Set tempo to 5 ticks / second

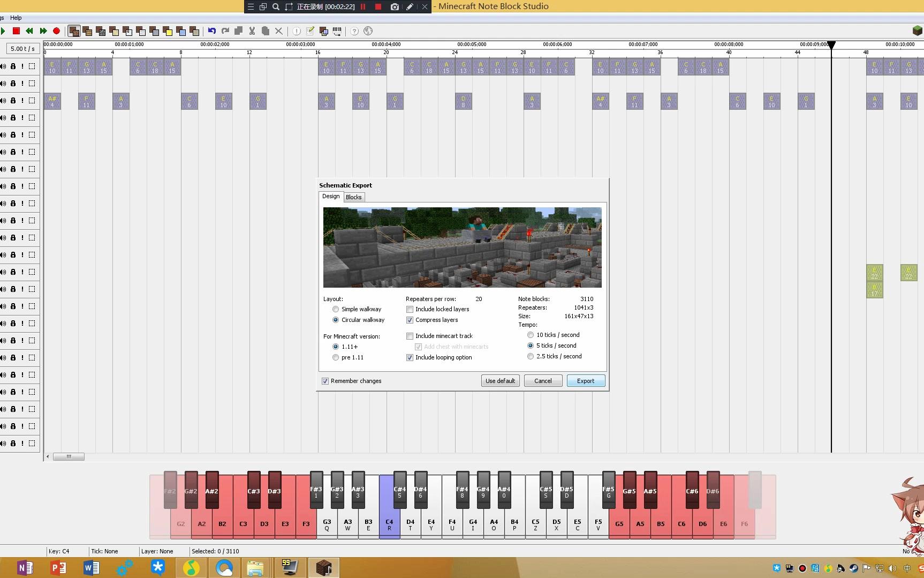[x=531, y=346]
